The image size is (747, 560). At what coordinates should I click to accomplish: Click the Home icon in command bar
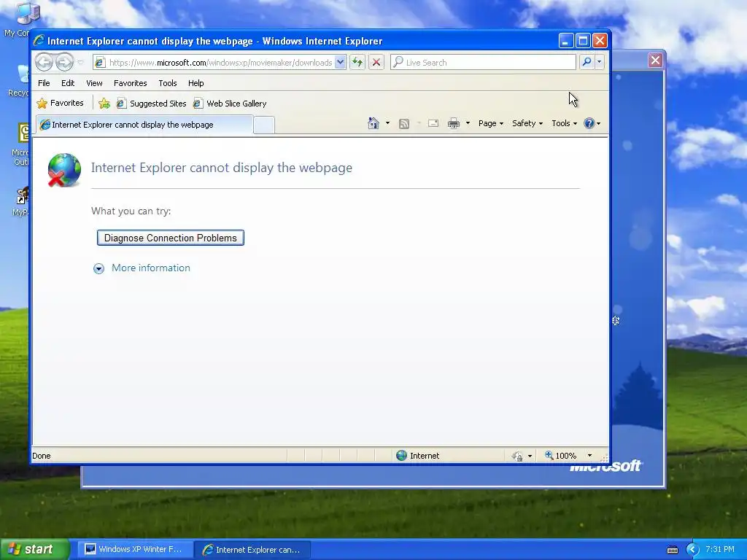(x=373, y=123)
